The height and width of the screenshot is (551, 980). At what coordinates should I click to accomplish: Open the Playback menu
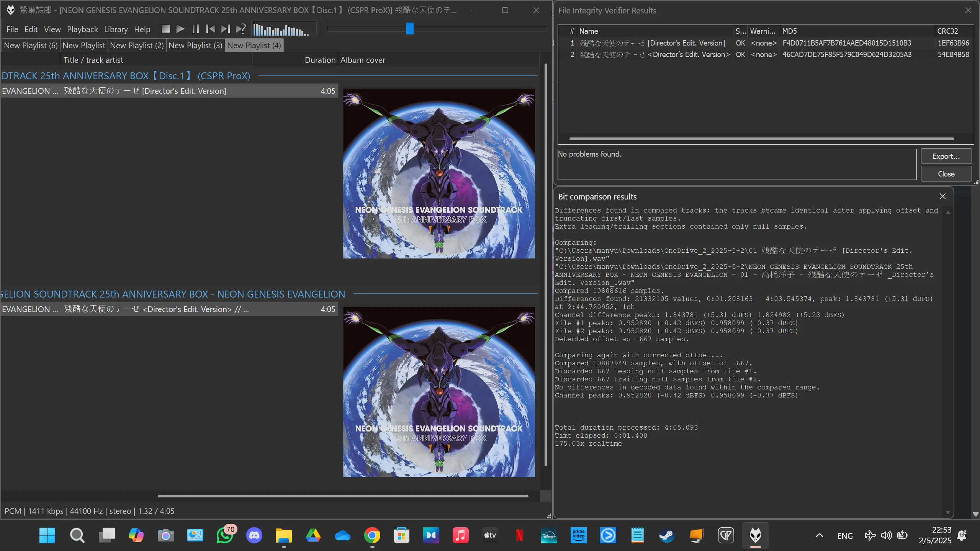pyautogui.click(x=82, y=29)
